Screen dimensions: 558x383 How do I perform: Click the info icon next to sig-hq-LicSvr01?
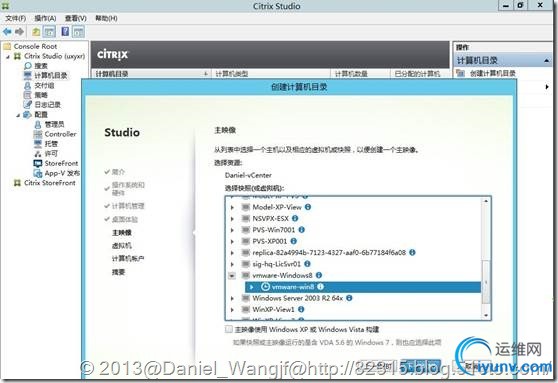[x=307, y=264]
